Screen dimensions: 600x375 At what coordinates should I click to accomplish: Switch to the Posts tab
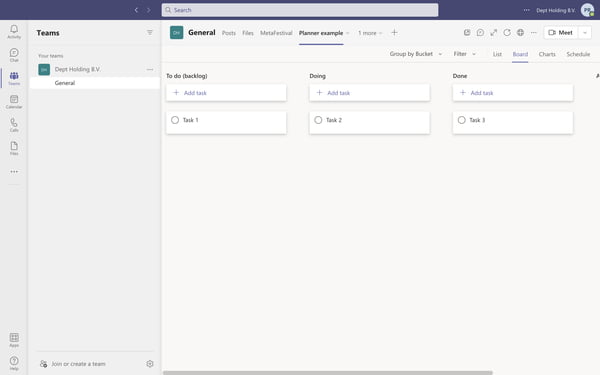pos(229,33)
